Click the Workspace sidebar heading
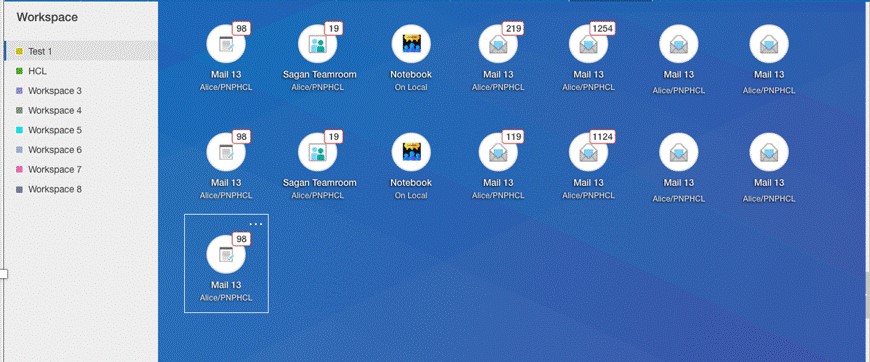This screenshot has height=362, width=870. point(47,17)
